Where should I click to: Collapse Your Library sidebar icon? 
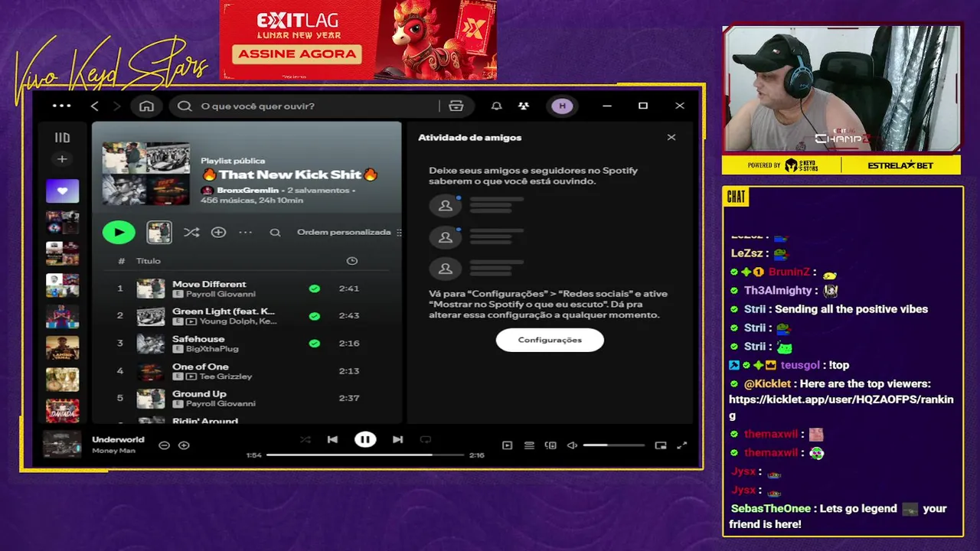[x=62, y=138]
